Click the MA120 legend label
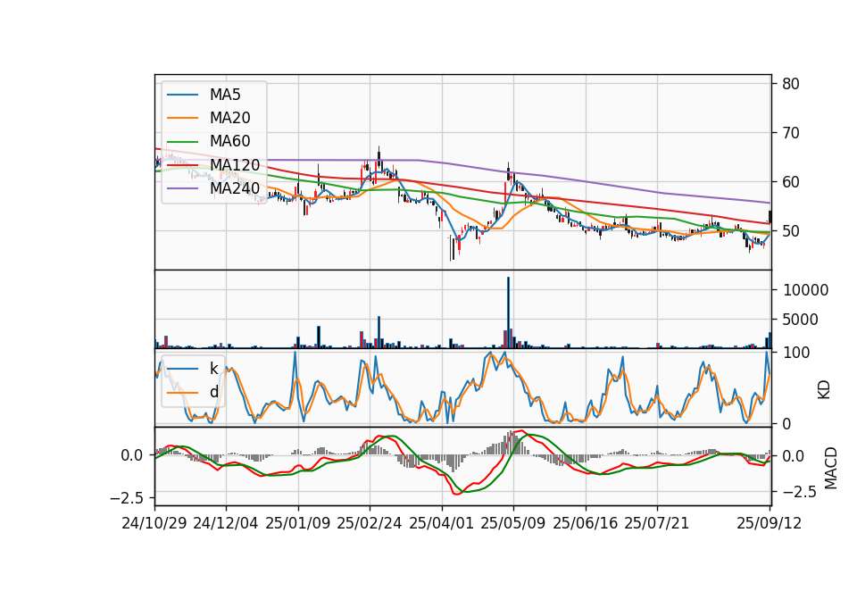Screen dimensions: 857x616 point(235,165)
